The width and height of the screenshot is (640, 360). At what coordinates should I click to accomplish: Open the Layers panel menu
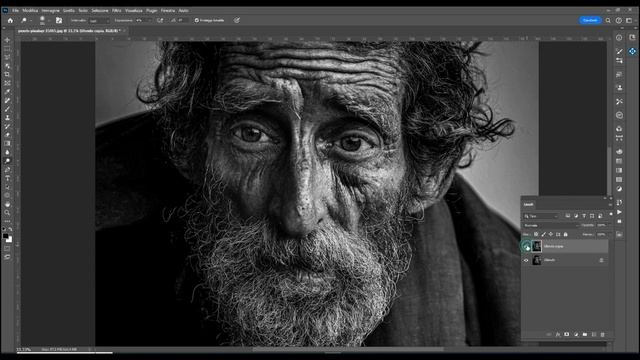tap(610, 204)
